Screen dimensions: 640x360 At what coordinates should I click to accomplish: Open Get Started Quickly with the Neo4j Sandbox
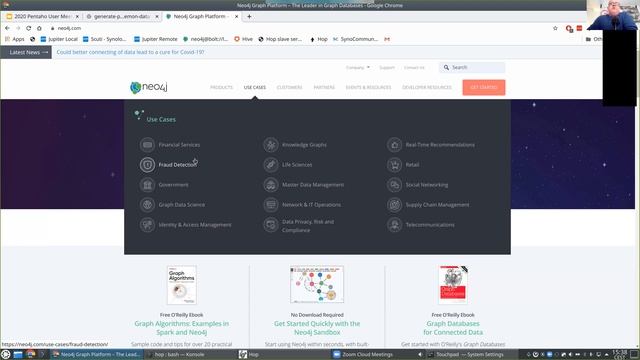[x=317, y=328]
